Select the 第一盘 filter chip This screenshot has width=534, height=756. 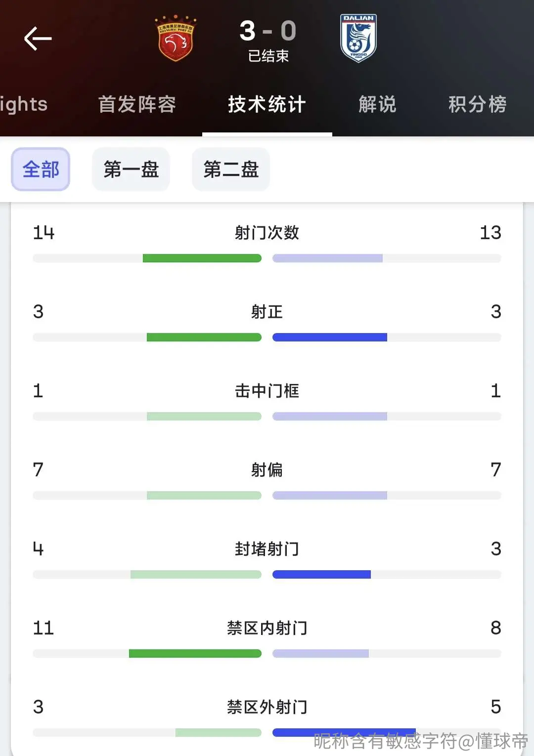click(x=131, y=169)
